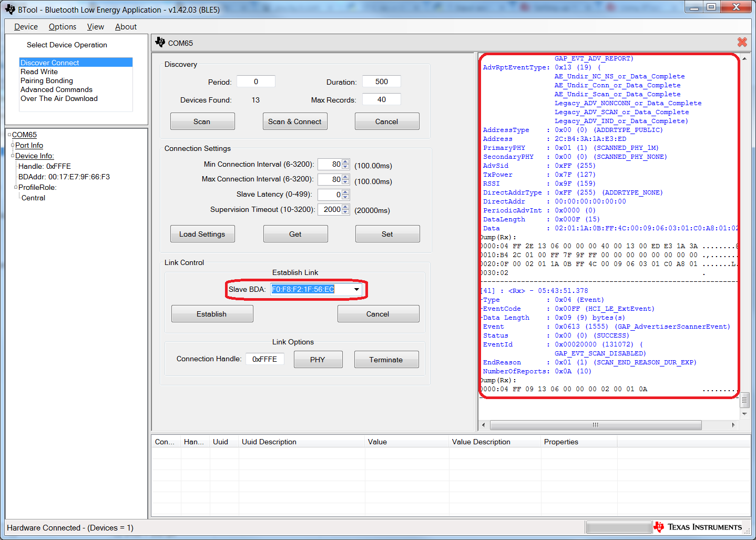Increase the Min Connection Interval value

point(345,162)
